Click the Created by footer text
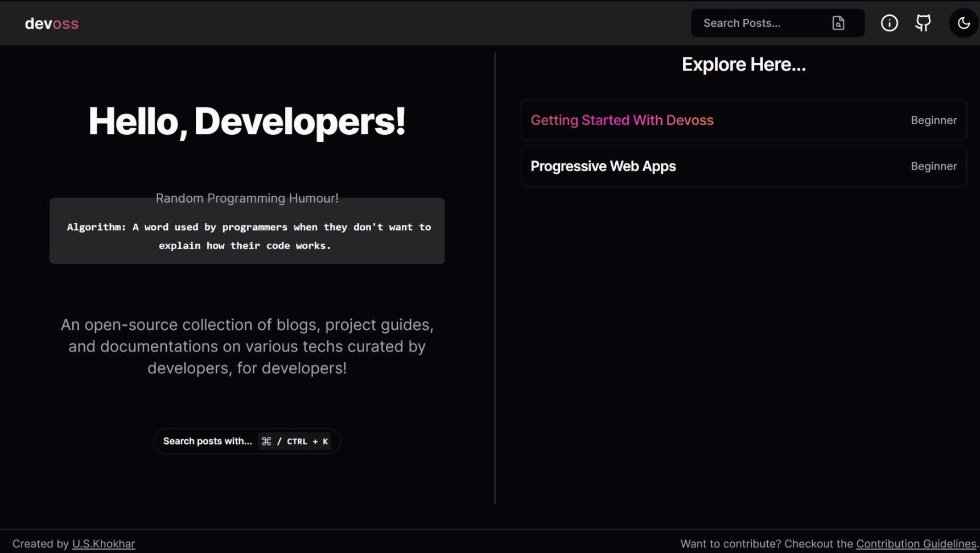The image size is (980, 553). (41, 543)
